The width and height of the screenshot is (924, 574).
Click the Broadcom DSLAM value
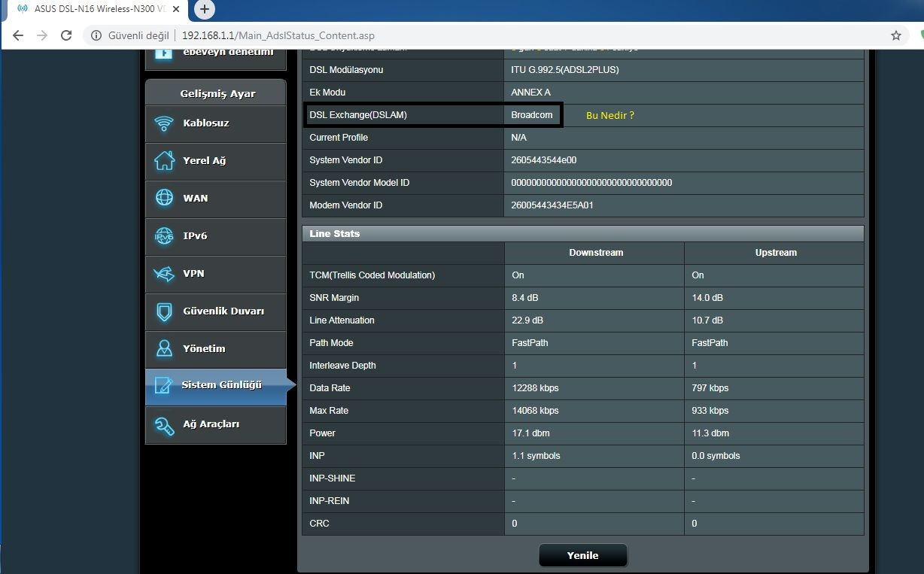(x=532, y=115)
